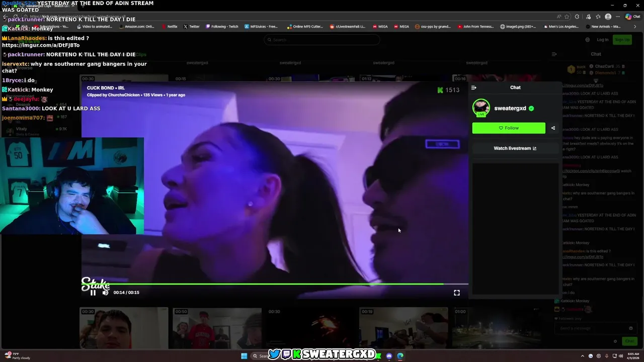Collapse the clip chat panel icon
Viewport: 644px width, 362px height.
473,87
